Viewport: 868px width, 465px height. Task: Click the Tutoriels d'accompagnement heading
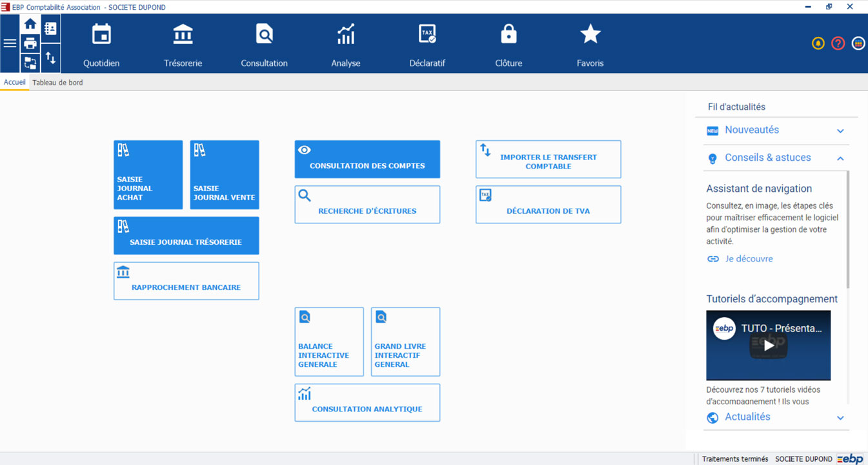click(x=772, y=299)
